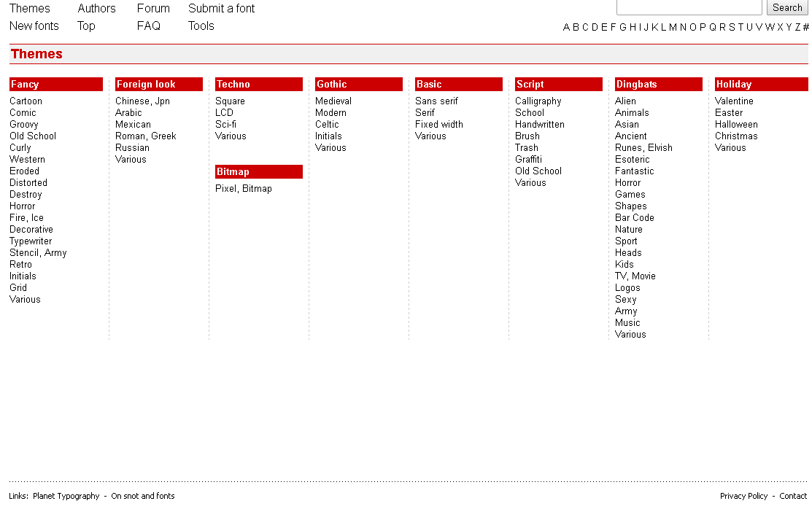Go to the Forum page
The image size is (812, 509).
[x=153, y=8]
